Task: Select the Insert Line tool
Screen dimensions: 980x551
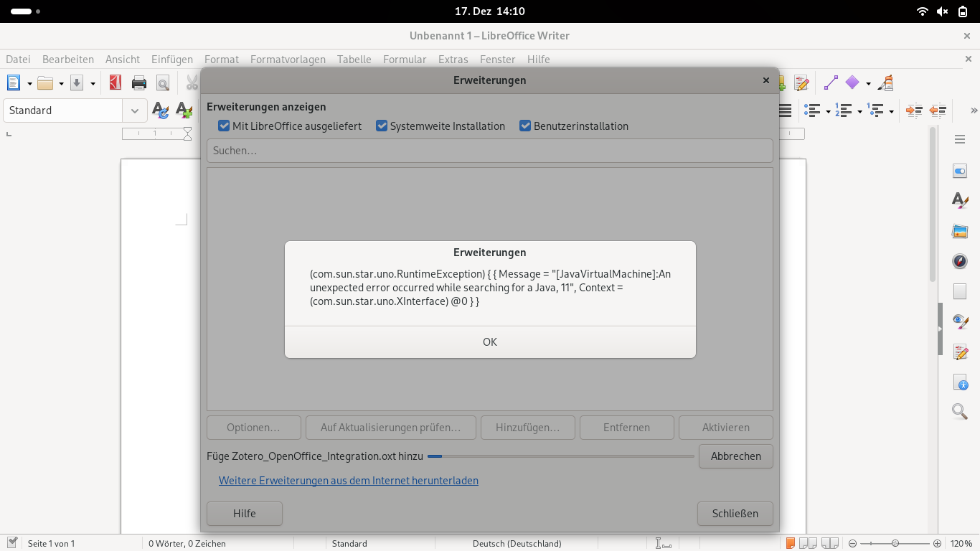Action: [x=831, y=83]
